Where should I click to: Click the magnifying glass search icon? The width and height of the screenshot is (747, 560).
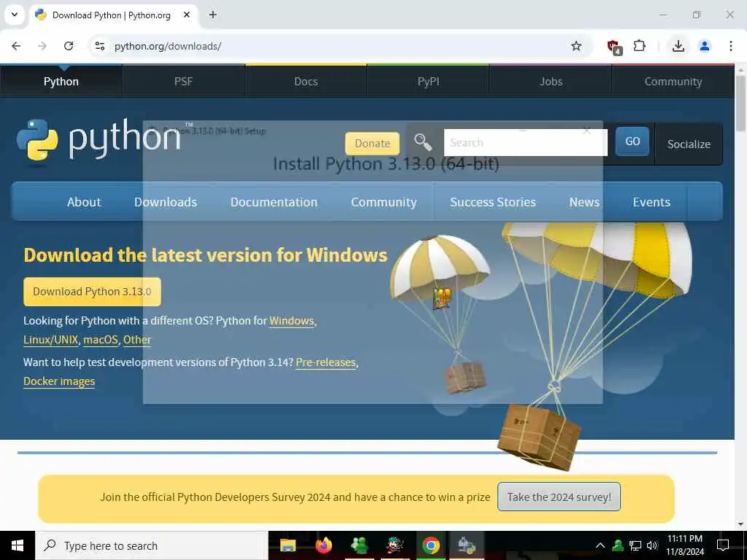422,142
